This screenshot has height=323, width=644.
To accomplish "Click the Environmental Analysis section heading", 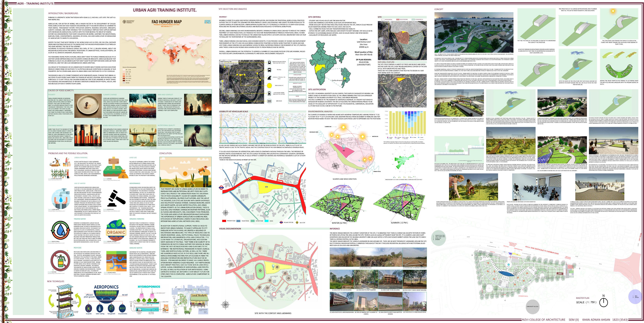I will [320, 112].
